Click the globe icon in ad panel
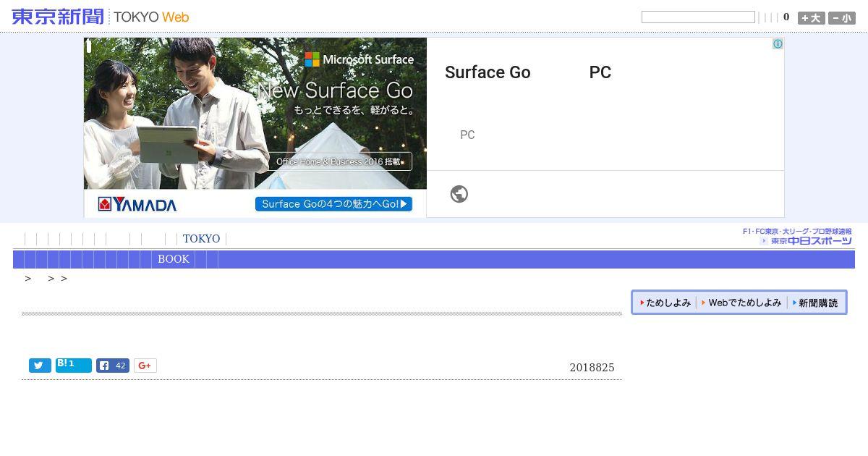This screenshot has height=456, width=868. pos(459,194)
